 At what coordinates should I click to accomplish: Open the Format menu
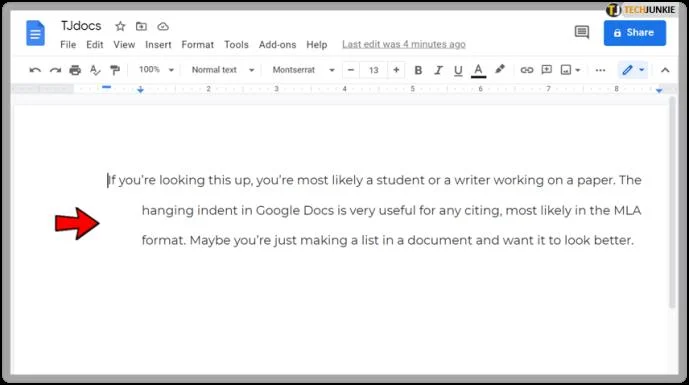(198, 45)
